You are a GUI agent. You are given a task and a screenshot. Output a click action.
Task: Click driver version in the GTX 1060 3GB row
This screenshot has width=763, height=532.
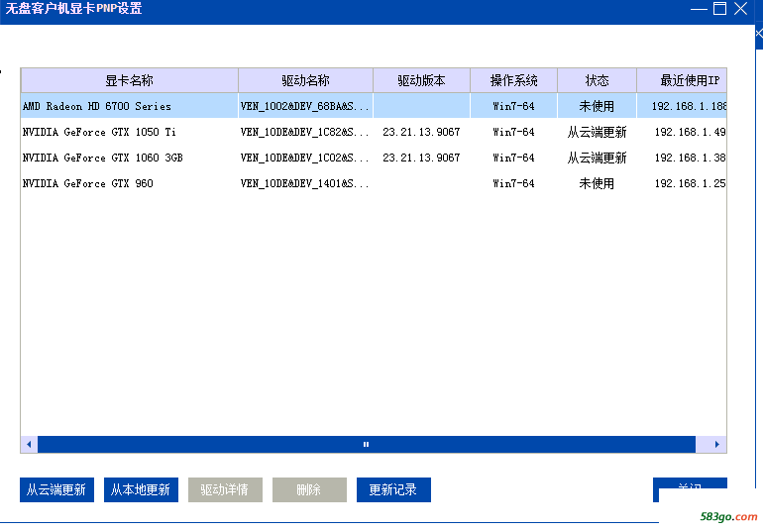421,158
